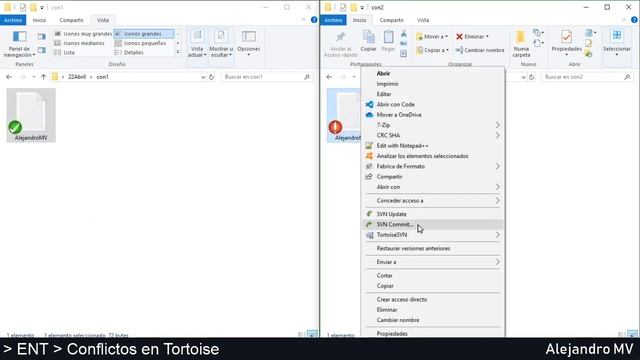
Task: Open Mover a dropdown in con2
Action: point(432,36)
